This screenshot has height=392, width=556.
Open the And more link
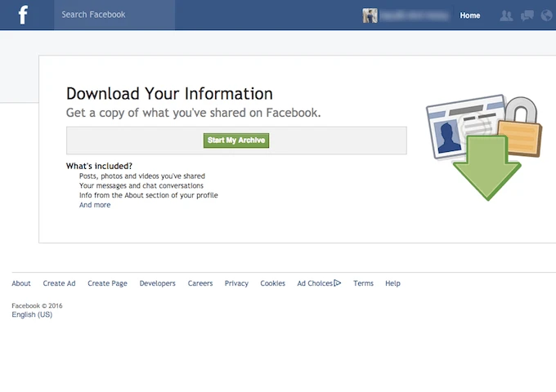pyautogui.click(x=95, y=205)
